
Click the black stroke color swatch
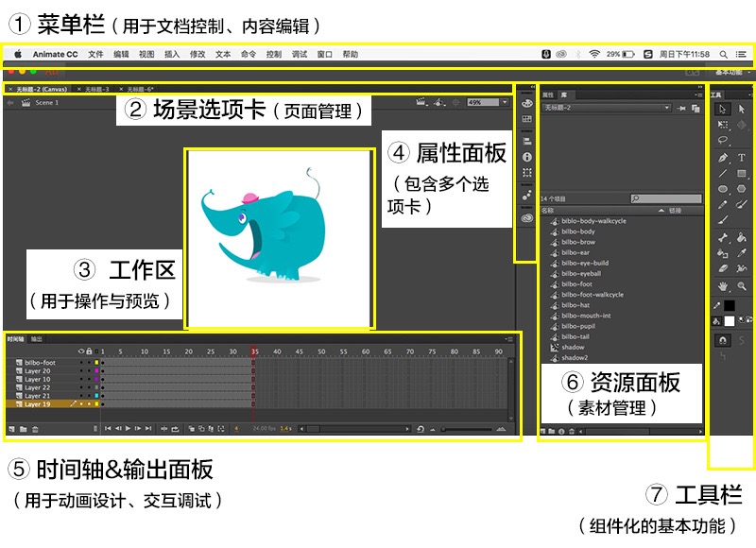coord(730,305)
